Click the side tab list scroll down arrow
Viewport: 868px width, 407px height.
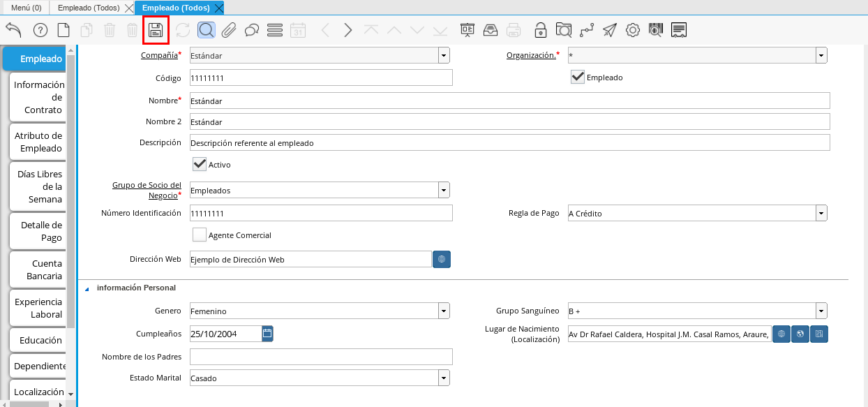[x=70, y=394]
